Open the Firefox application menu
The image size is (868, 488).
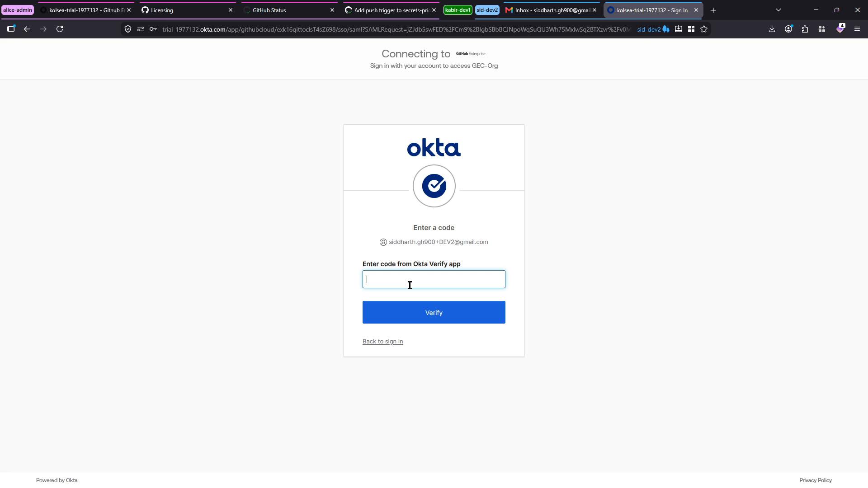point(857,29)
